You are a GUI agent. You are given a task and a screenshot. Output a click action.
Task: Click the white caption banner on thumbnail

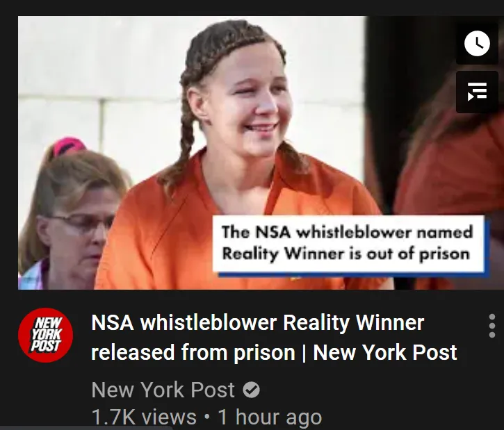pyautogui.click(x=348, y=243)
